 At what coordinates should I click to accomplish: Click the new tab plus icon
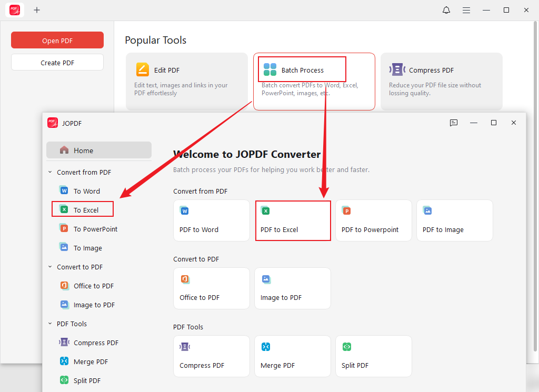(x=37, y=10)
